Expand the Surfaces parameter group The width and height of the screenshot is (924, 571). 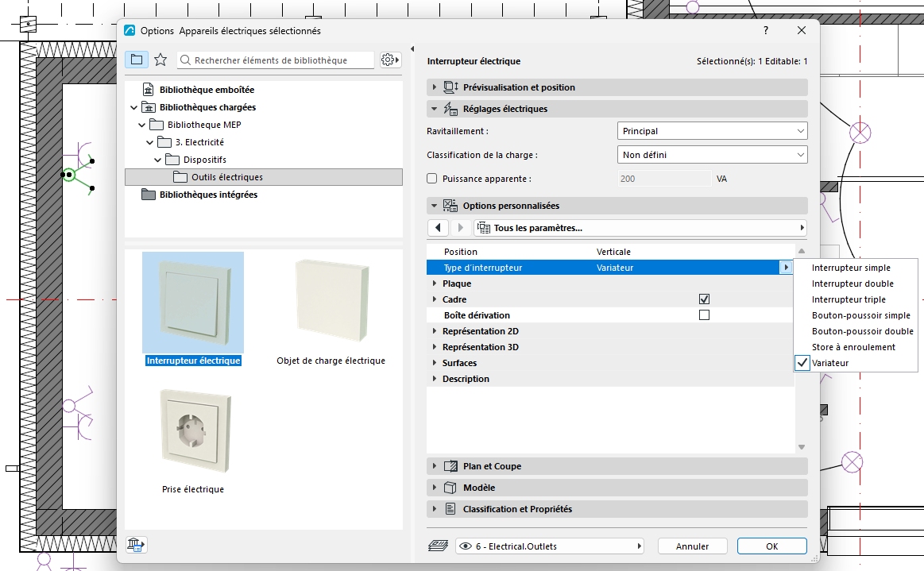(435, 363)
